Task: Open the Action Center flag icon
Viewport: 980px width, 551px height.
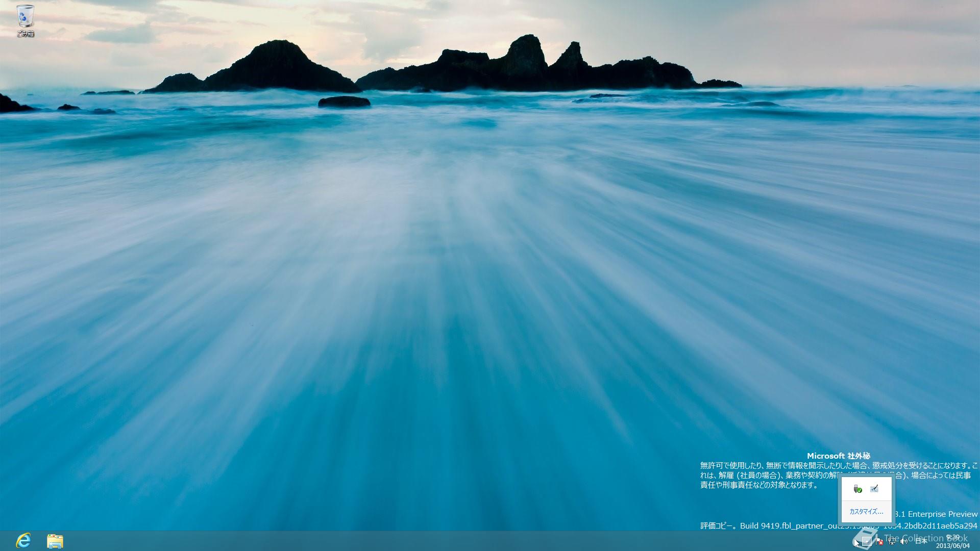Action: click(x=879, y=541)
